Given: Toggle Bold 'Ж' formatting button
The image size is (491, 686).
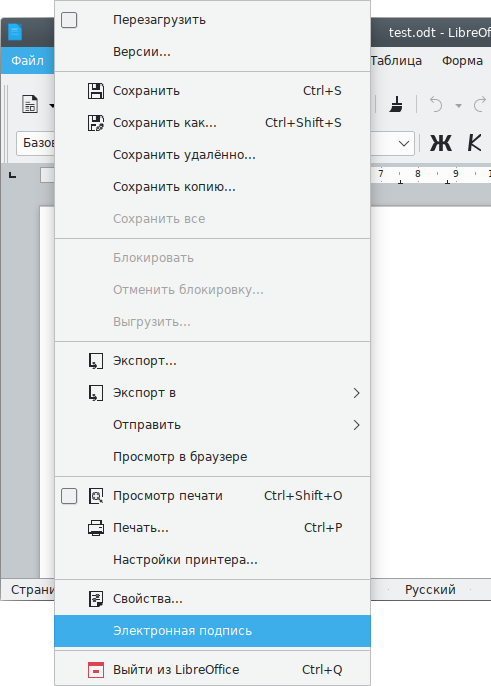Looking at the screenshot, I should pyautogui.click(x=441, y=143).
